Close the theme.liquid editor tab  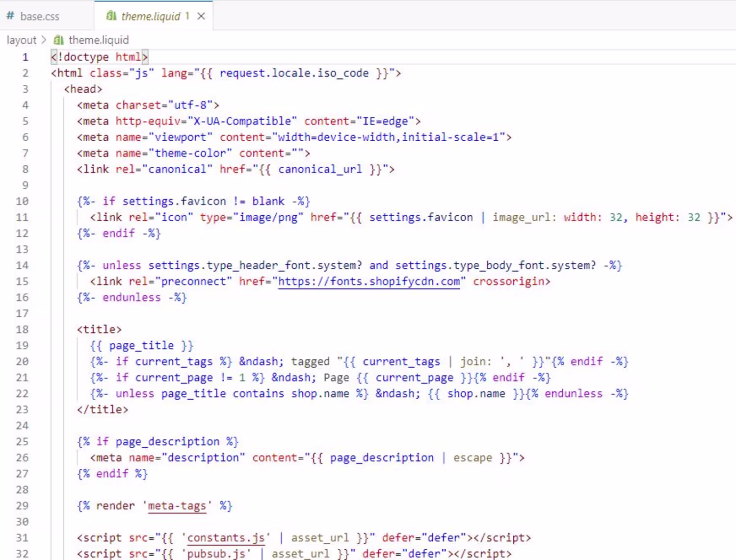[x=201, y=16]
